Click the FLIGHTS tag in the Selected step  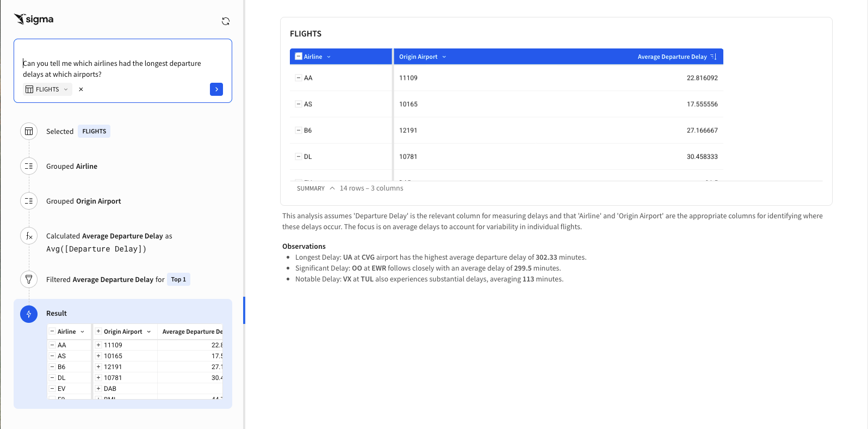[94, 131]
